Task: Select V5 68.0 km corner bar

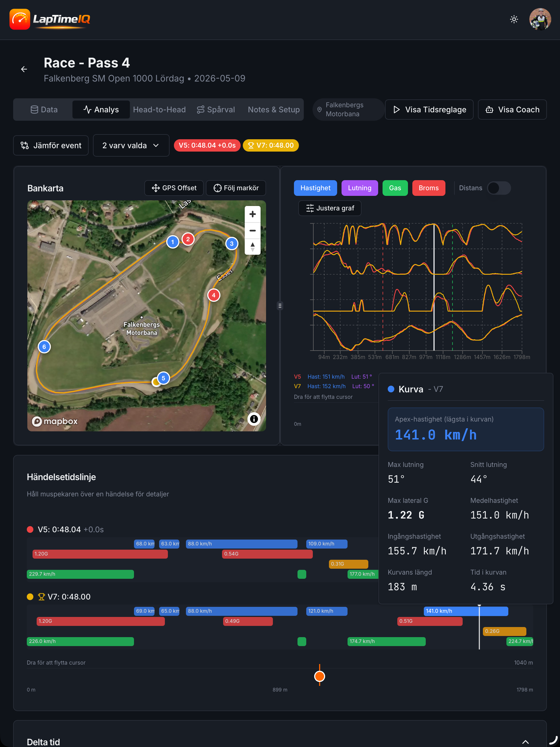Action: (144, 544)
